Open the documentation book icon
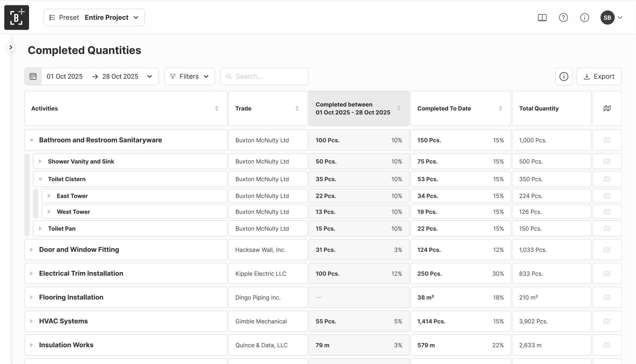Viewport: 636px width, 364px height. [542, 17]
